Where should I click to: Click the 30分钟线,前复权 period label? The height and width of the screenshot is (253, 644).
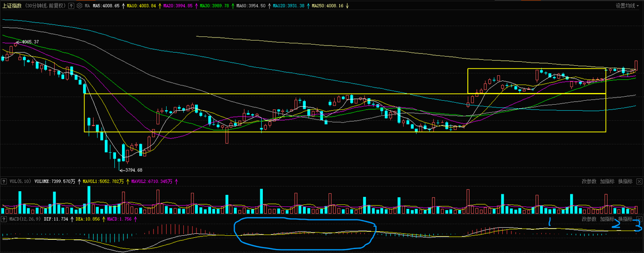pyautogui.click(x=45, y=6)
